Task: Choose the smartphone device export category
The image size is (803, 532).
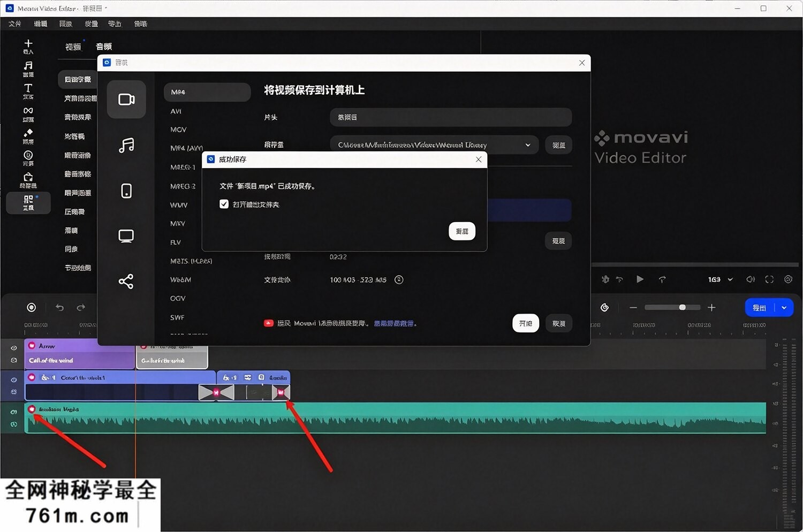Action: tap(126, 191)
